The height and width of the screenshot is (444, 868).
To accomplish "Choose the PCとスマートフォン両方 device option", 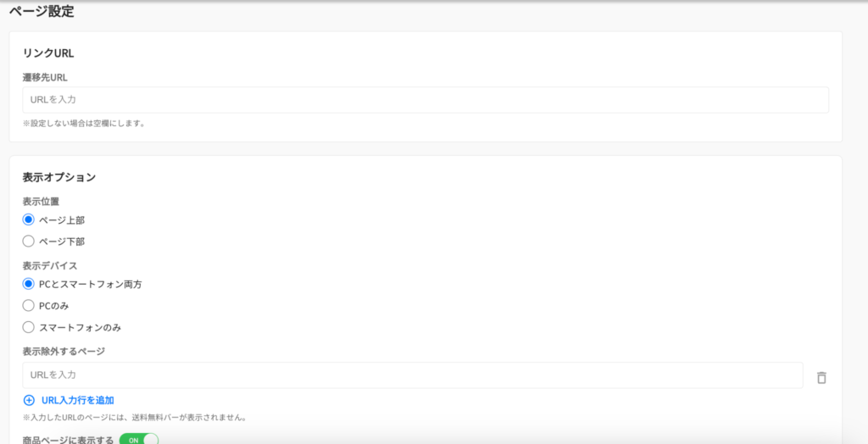I will tap(29, 284).
